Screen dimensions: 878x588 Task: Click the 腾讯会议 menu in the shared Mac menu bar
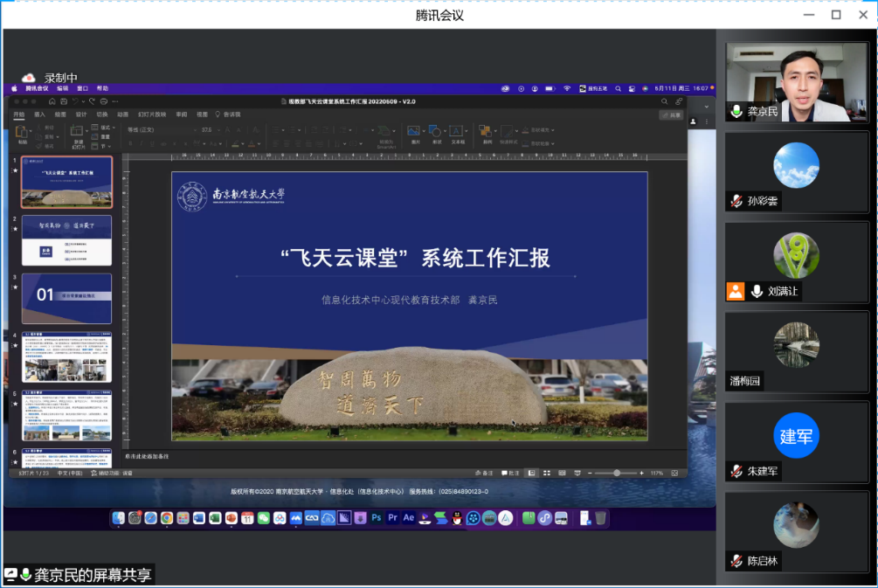[x=37, y=88]
